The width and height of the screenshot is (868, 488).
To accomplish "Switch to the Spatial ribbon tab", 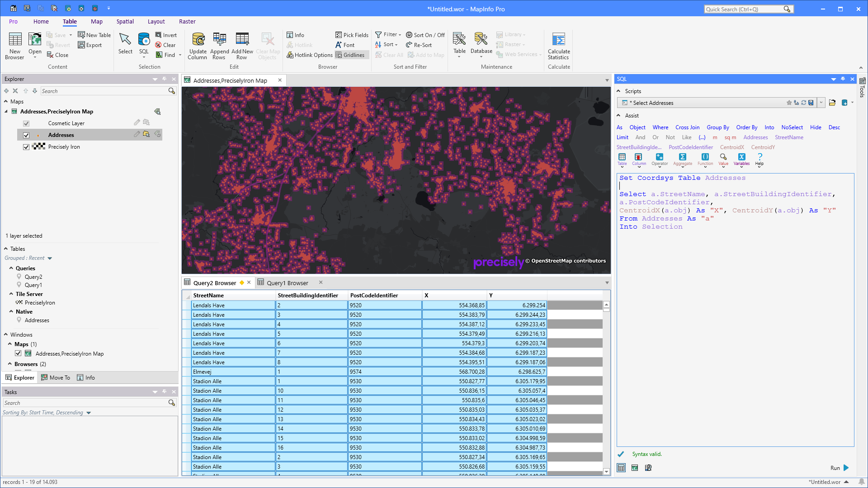I will 125,21.
